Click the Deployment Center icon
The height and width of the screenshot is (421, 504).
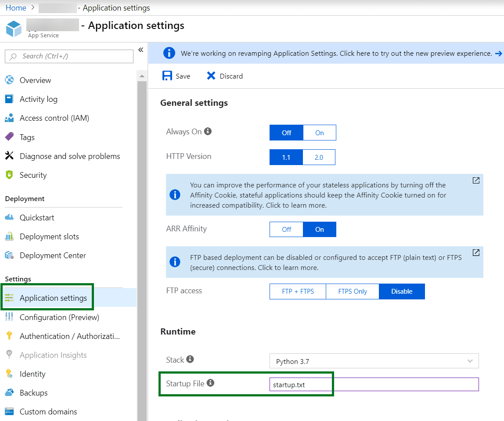(x=9, y=255)
